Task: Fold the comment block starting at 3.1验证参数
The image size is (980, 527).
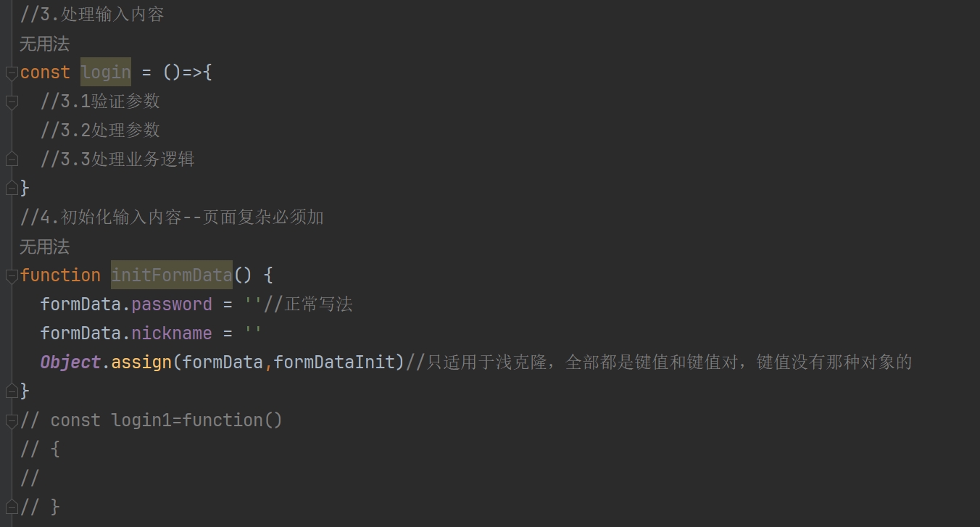Action: click(x=12, y=101)
